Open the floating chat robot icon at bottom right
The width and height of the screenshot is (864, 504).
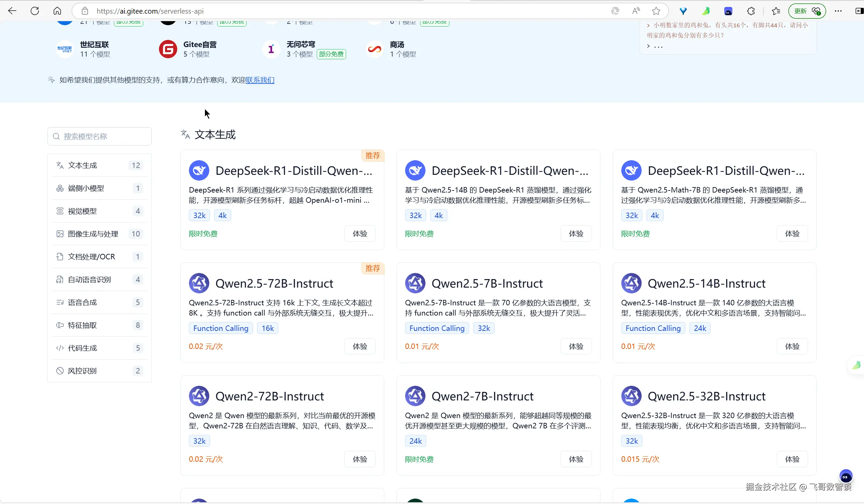(x=846, y=477)
